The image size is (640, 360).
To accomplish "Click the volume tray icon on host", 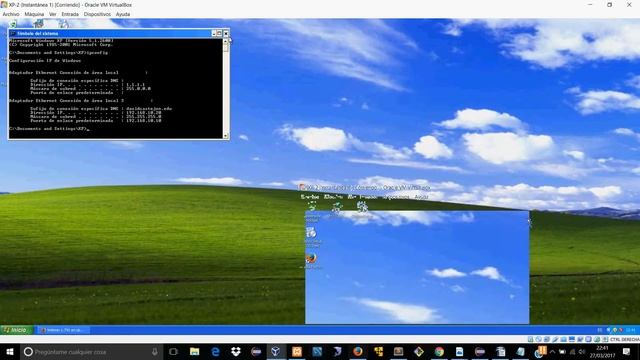I will [x=582, y=351].
